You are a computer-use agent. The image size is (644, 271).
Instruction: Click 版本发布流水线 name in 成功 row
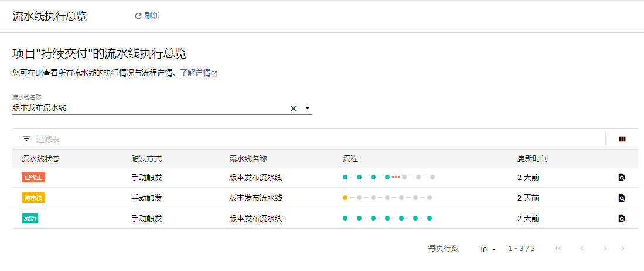256,219
